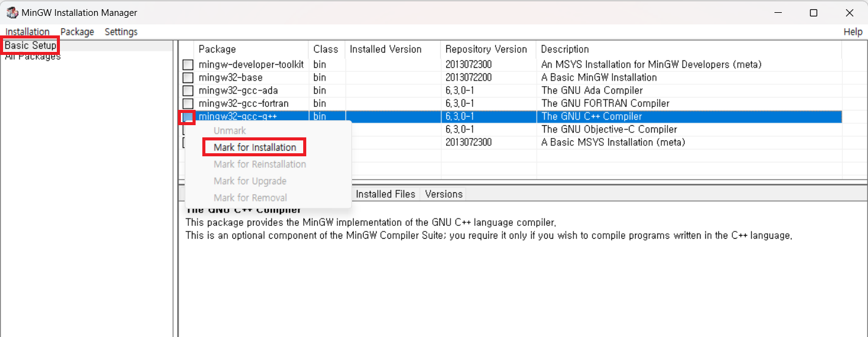Click 'The GNU FORTRAN Compiler' description

point(605,104)
